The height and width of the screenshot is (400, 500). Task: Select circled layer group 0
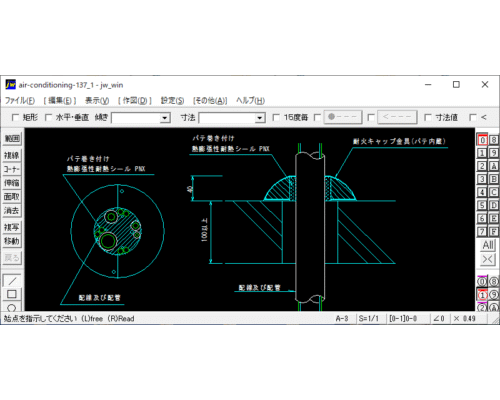click(482, 282)
